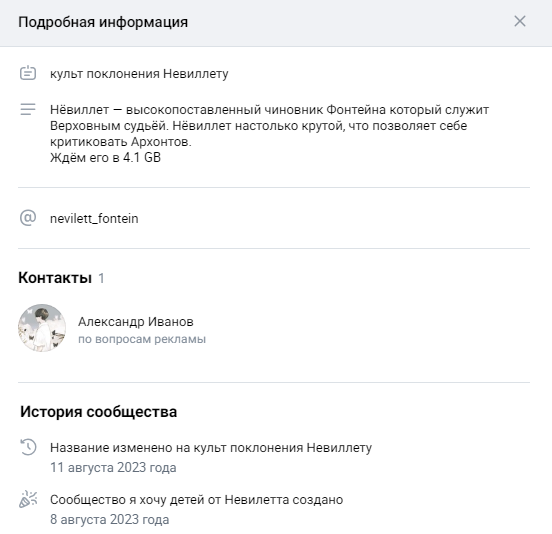The image size is (552, 534).
Task: Click the contacts count number 1
Action: (101, 278)
